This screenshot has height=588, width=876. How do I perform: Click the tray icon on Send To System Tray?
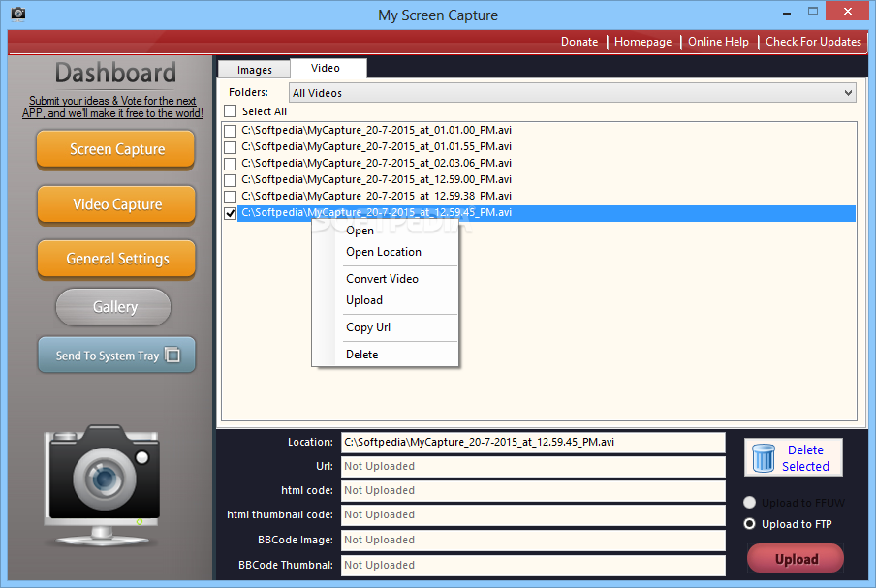172,356
